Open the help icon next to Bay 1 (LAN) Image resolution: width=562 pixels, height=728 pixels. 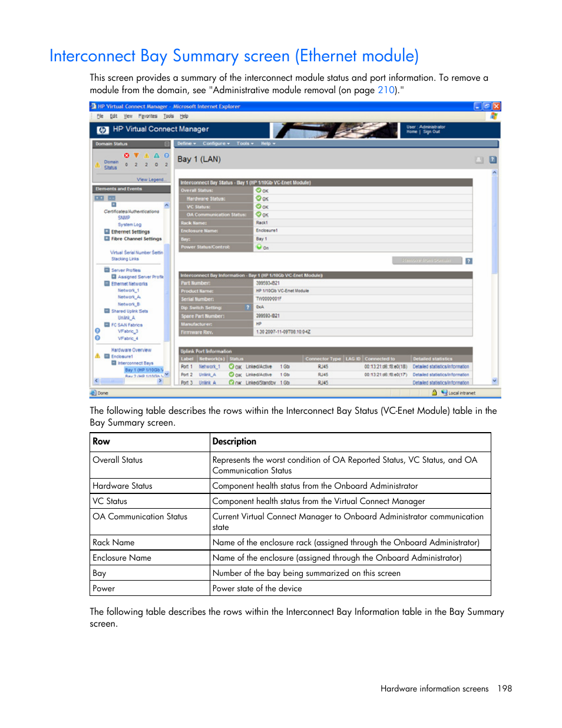pyautogui.click(x=493, y=160)
